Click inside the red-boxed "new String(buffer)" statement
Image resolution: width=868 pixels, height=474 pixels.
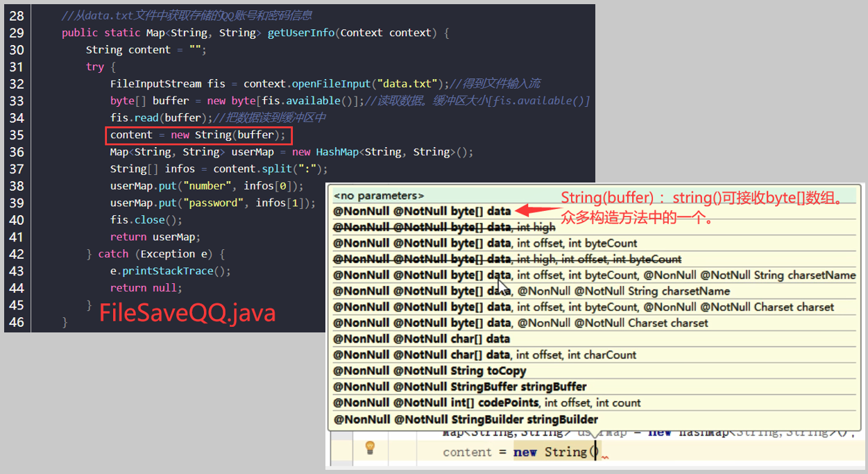coord(196,135)
